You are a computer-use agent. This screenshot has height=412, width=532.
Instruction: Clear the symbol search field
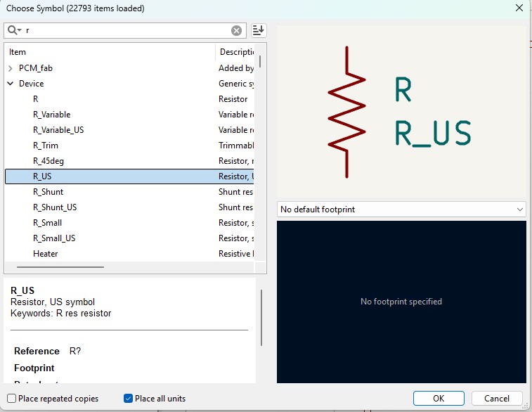[236, 30]
